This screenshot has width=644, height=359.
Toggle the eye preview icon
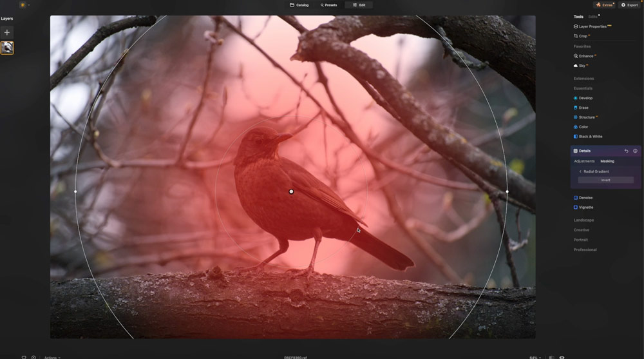coord(562,357)
